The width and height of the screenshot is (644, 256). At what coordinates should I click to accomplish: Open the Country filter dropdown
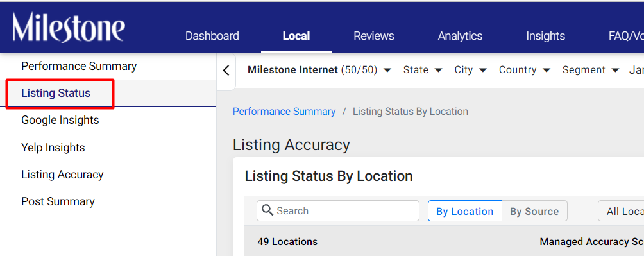tap(525, 70)
